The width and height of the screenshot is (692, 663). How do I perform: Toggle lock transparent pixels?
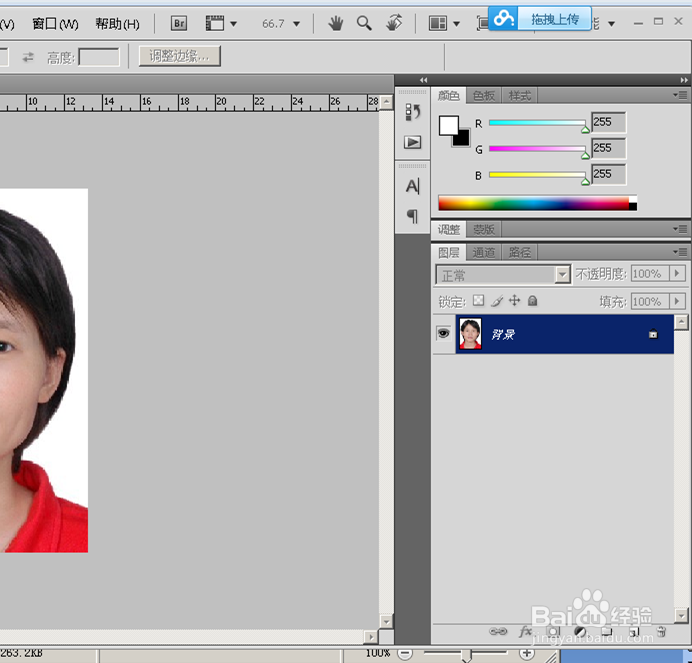click(478, 301)
